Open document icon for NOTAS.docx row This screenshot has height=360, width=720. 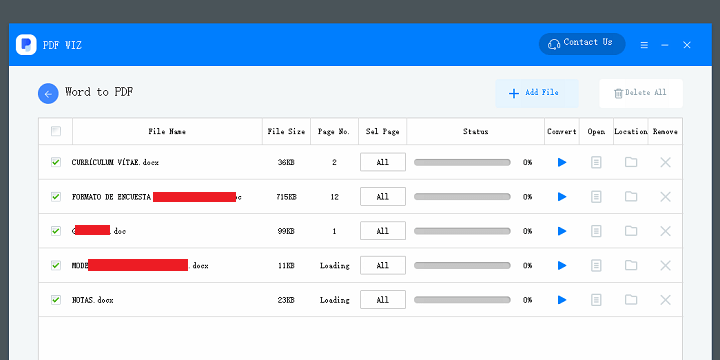596,300
